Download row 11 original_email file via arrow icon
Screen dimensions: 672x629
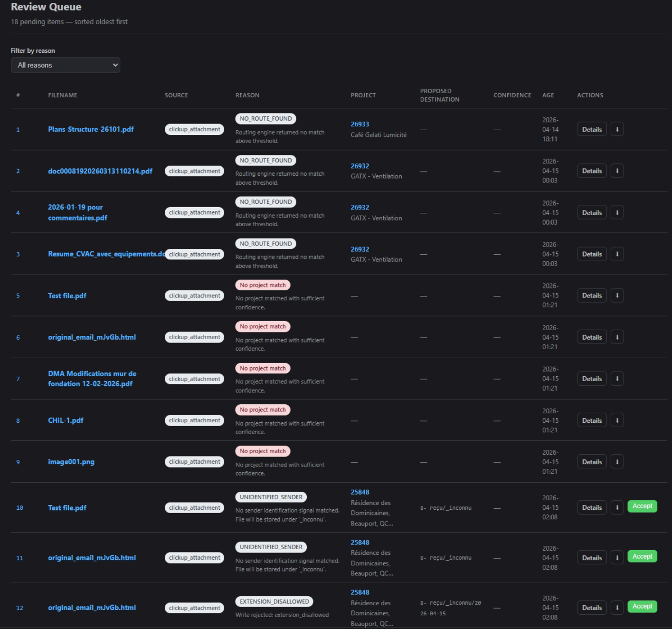pyautogui.click(x=617, y=558)
